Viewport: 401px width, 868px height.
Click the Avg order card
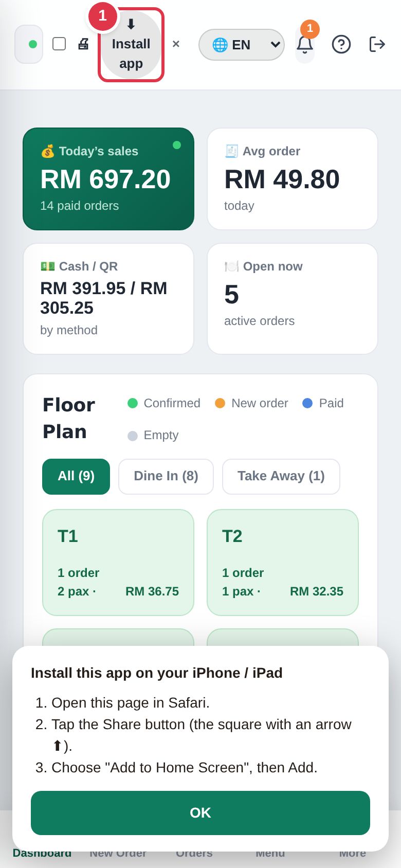(293, 179)
